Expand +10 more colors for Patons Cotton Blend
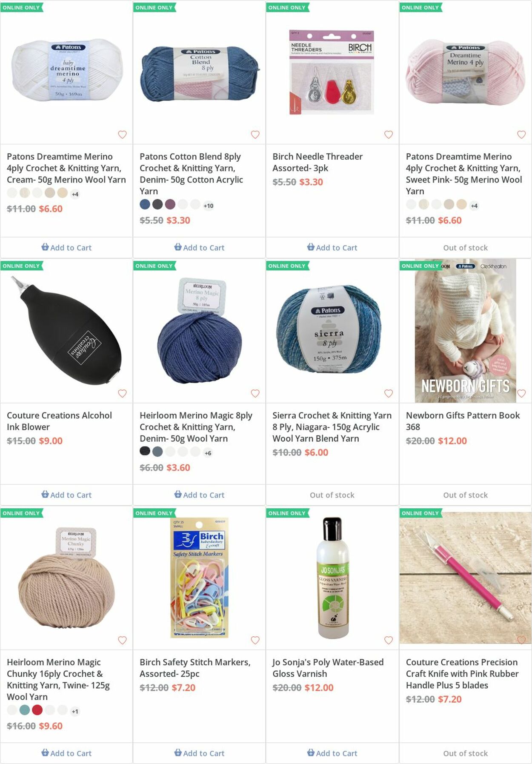The width and height of the screenshot is (532, 764). tap(208, 206)
